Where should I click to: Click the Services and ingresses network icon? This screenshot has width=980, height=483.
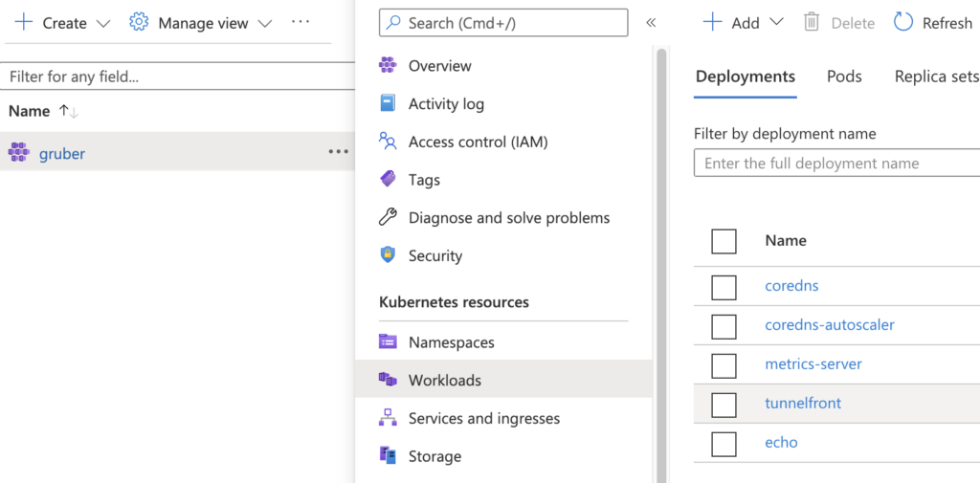click(x=389, y=417)
